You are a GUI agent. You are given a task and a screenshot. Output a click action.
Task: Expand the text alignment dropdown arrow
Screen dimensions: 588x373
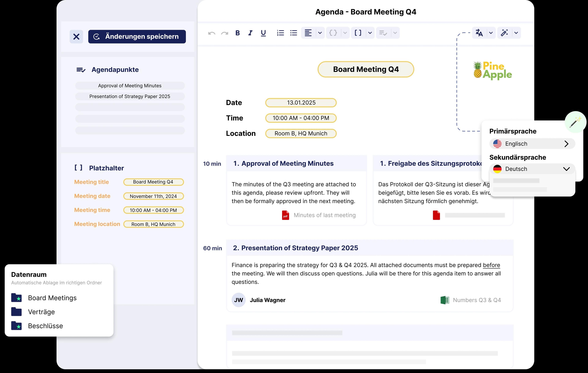tap(320, 33)
